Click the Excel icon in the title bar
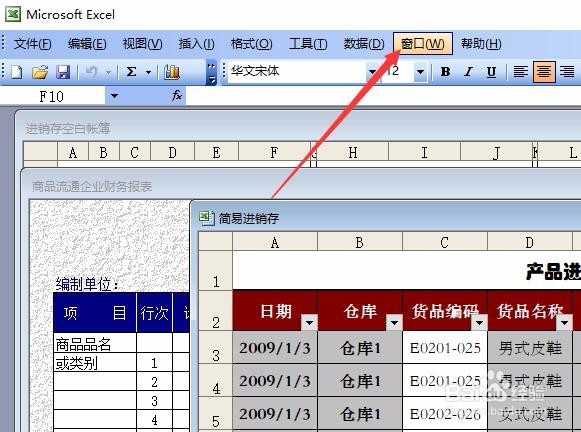581x432 pixels. [x=13, y=14]
